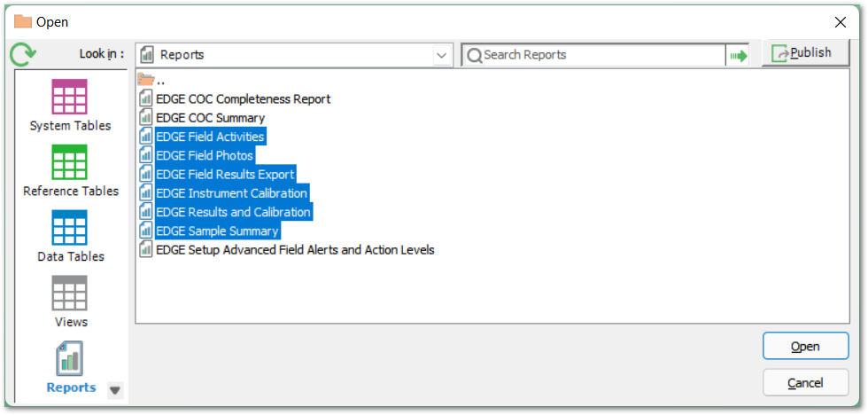This screenshot has width=868, height=415.
Task: Go up via the parent folder icon
Action: click(x=145, y=80)
